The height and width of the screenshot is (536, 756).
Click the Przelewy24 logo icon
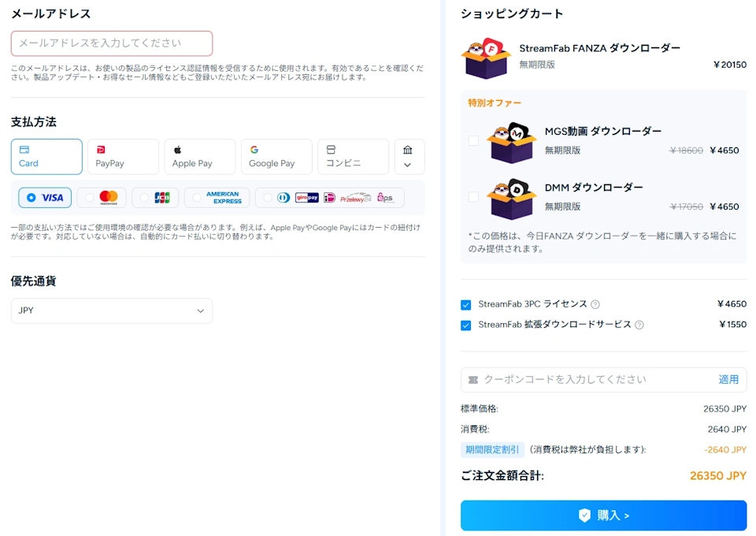tap(356, 198)
